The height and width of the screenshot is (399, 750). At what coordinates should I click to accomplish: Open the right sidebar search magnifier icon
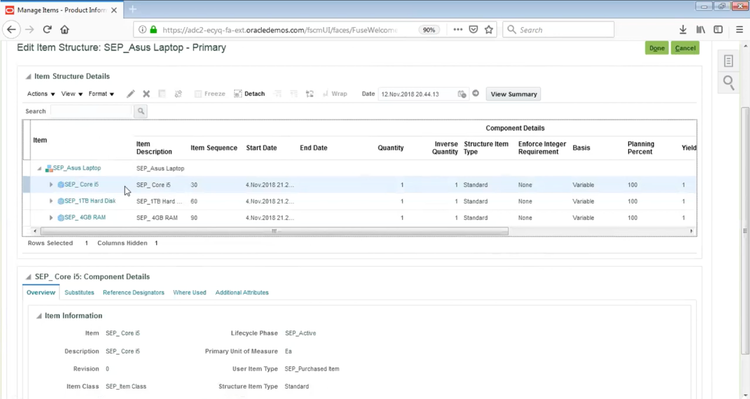tap(728, 82)
